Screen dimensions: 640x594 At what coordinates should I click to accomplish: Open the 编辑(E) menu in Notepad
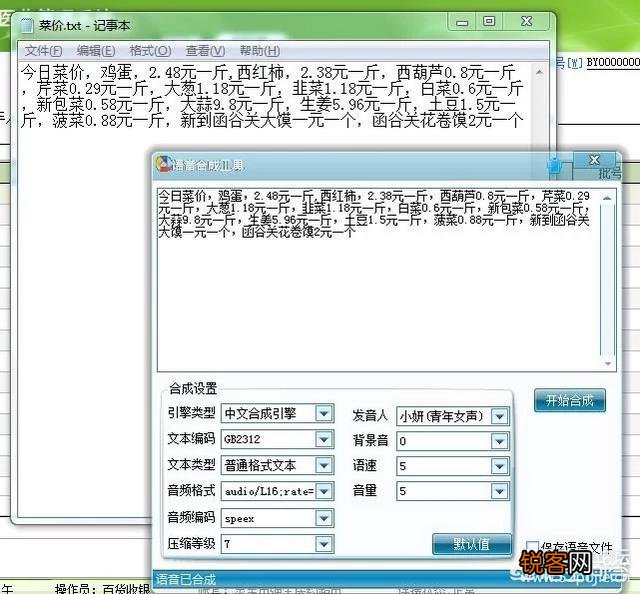click(96, 51)
